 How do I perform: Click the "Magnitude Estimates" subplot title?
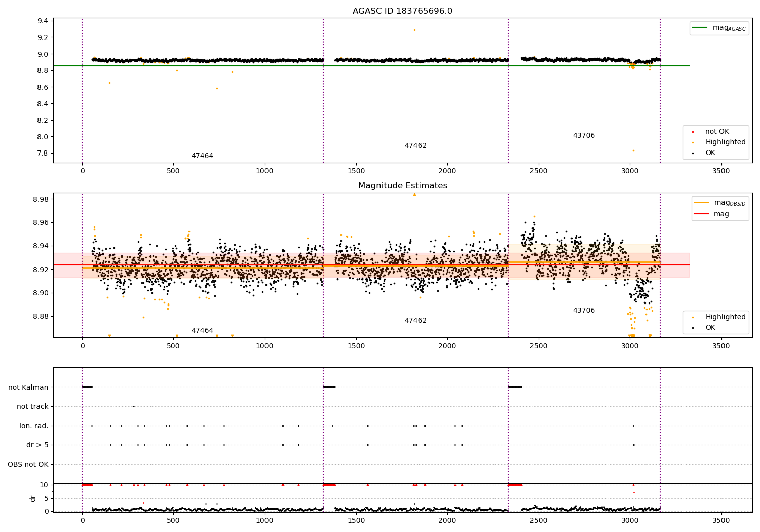pyautogui.click(x=402, y=186)
